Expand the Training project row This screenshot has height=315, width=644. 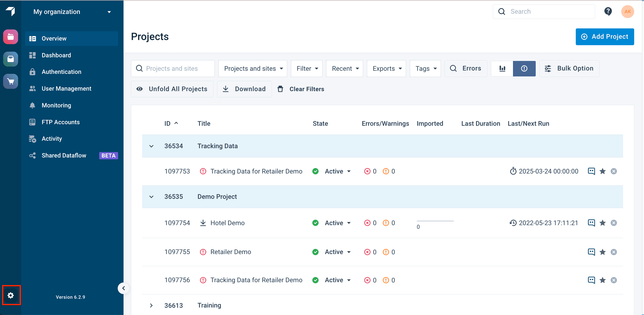(151, 305)
